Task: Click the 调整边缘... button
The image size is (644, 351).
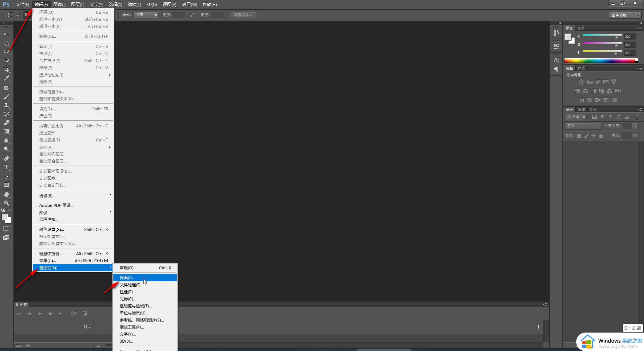Action: coord(243,15)
